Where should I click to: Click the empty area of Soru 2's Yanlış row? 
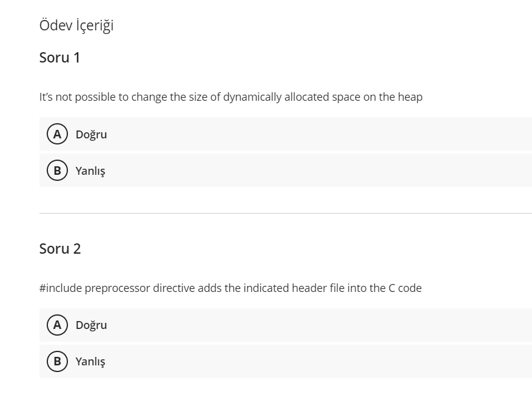pos(315,361)
